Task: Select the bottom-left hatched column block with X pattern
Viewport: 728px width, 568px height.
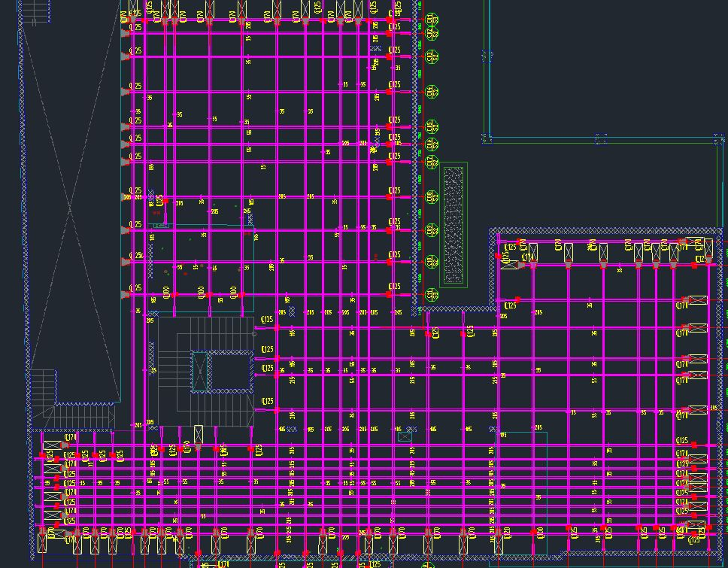Action: tap(51, 444)
